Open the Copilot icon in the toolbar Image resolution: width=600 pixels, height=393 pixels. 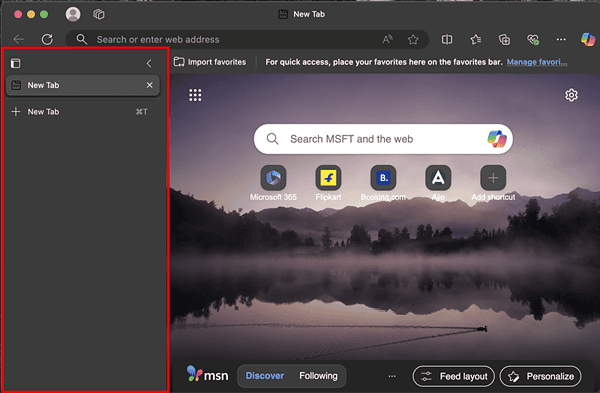point(588,39)
